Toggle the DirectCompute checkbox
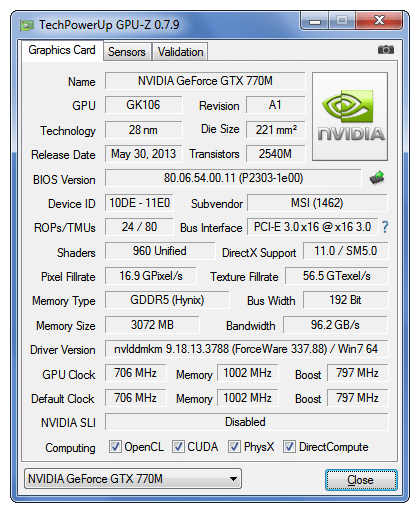The height and width of the screenshot is (513, 420). coord(289,446)
